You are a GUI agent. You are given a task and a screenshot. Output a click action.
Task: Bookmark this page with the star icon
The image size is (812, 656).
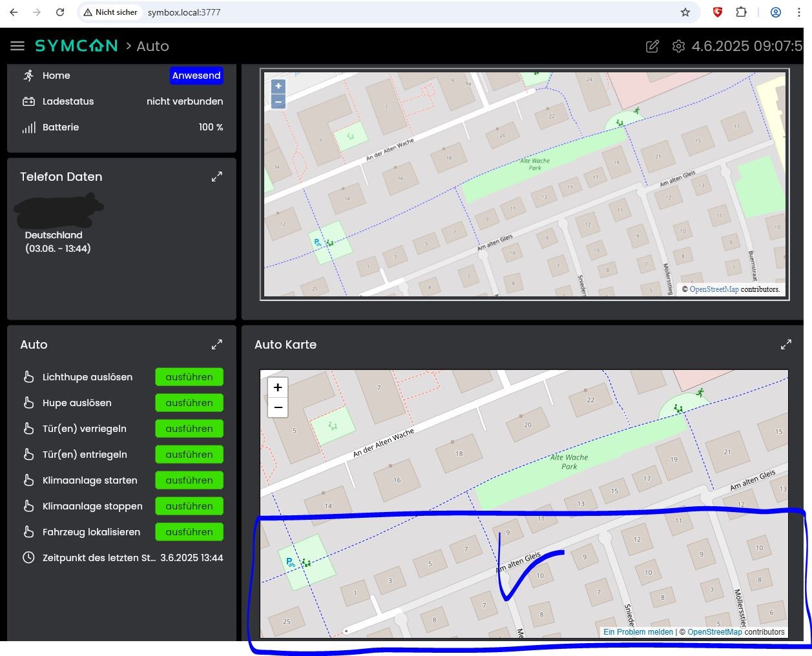685,12
